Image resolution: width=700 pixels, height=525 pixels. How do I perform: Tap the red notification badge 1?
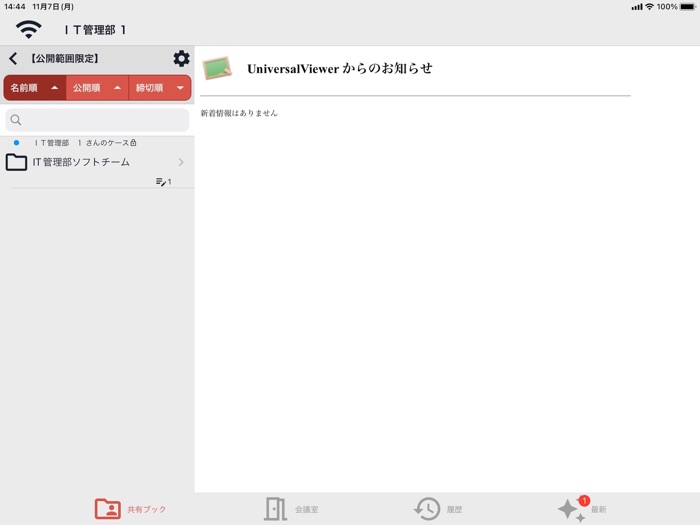584,501
